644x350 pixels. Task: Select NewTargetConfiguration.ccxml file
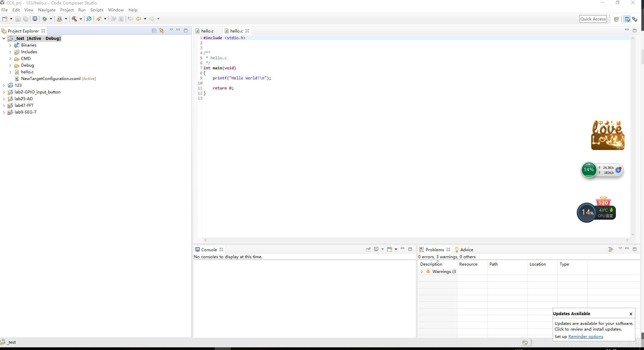[51, 79]
